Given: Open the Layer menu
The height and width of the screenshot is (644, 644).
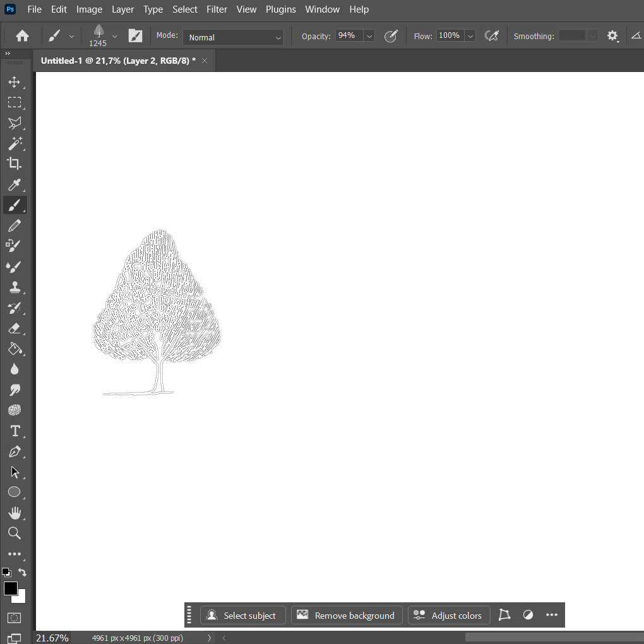Looking at the screenshot, I should pyautogui.click(x=122, y=9).
